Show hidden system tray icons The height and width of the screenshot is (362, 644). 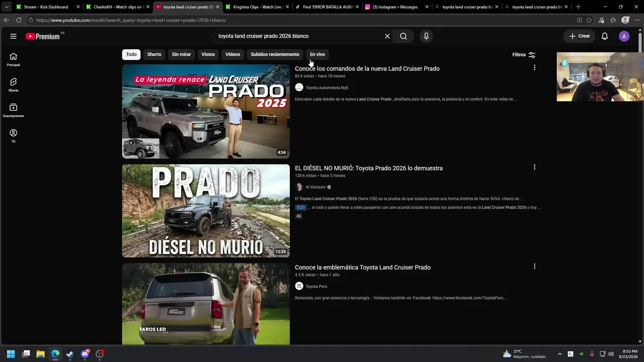pyautogui.click(x=559, y=354)
